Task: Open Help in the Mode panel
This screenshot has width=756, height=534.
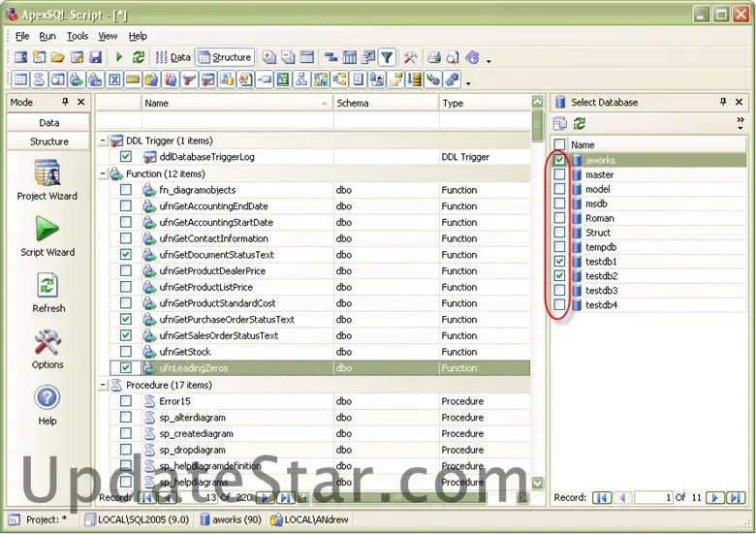Action: pos(47,405)
